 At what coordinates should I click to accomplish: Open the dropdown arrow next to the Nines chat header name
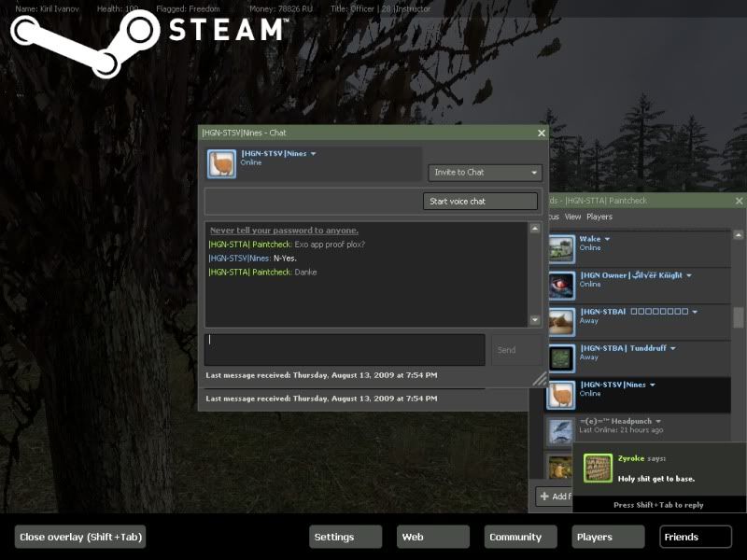[313, 154]
